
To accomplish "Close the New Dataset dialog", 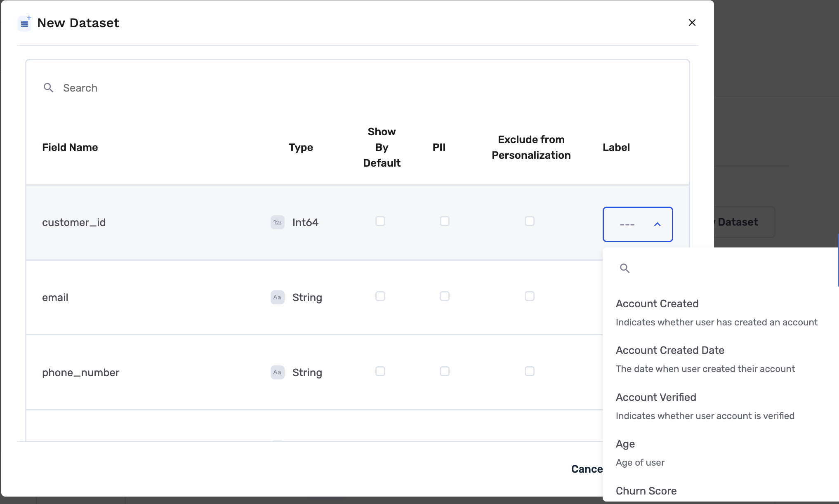I will pyautogui.click(x=692, y=23).
